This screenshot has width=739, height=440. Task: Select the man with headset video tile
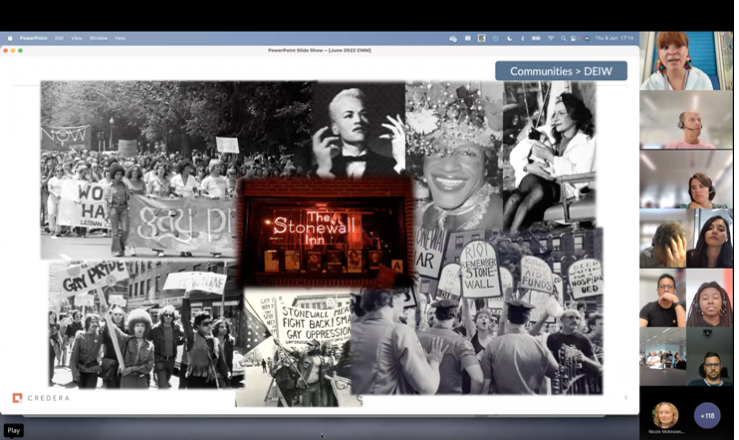686,120
